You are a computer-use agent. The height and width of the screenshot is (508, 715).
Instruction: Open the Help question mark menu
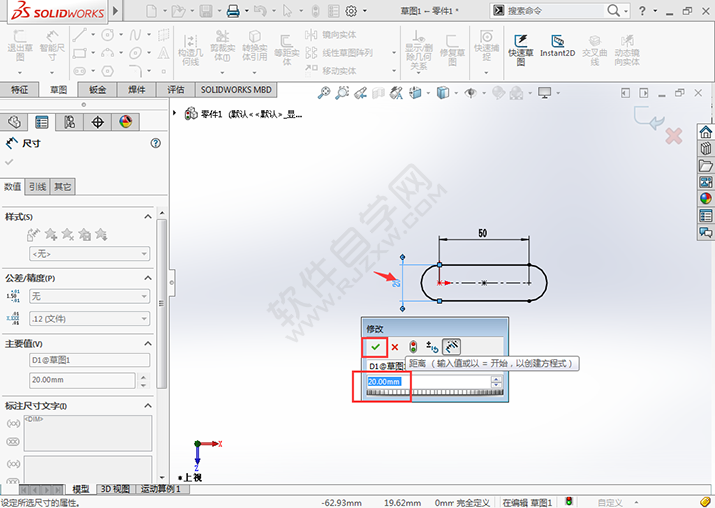click(x=642, y=10)
